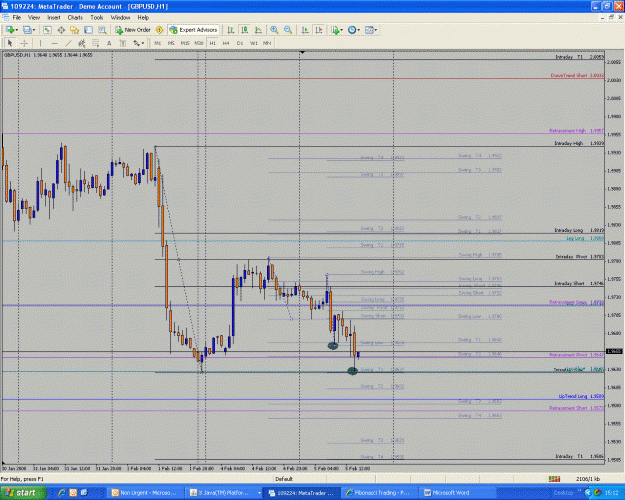Image resolution: width=625 pixels, height=500 pixels.
Task: Open the Tools menu
Action: tap(96, 18)
